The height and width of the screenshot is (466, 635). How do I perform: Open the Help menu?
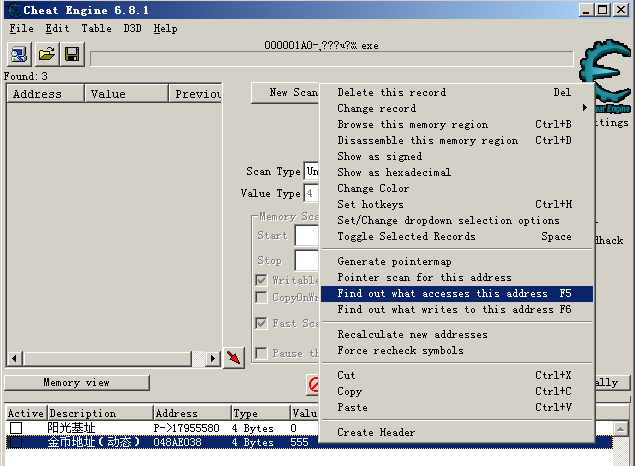pos(165,29)
